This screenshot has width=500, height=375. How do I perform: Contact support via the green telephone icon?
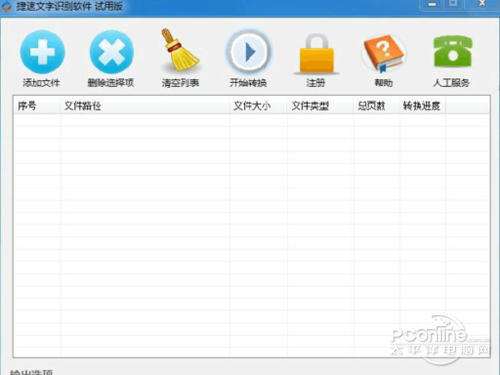pyautogui.click(x=452, y=52)
